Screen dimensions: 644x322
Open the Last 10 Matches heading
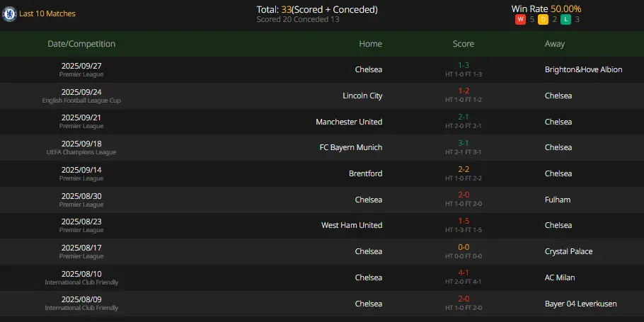[47, 13]
